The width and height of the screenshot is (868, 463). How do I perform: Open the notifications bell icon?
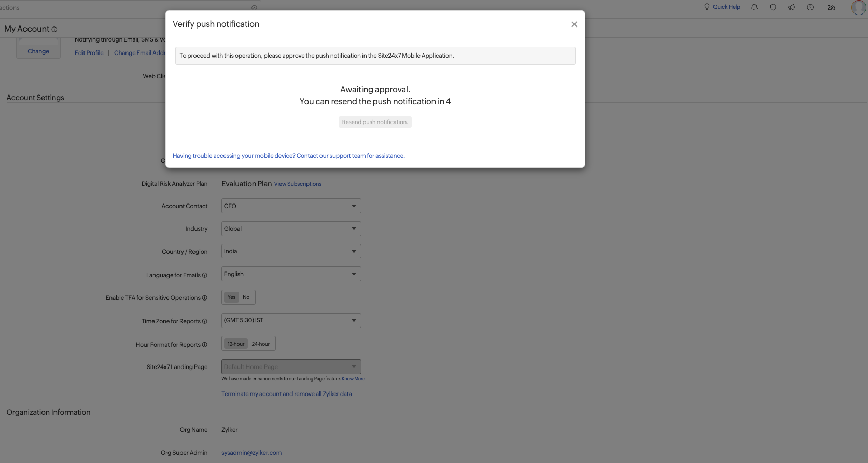(754, 7)
